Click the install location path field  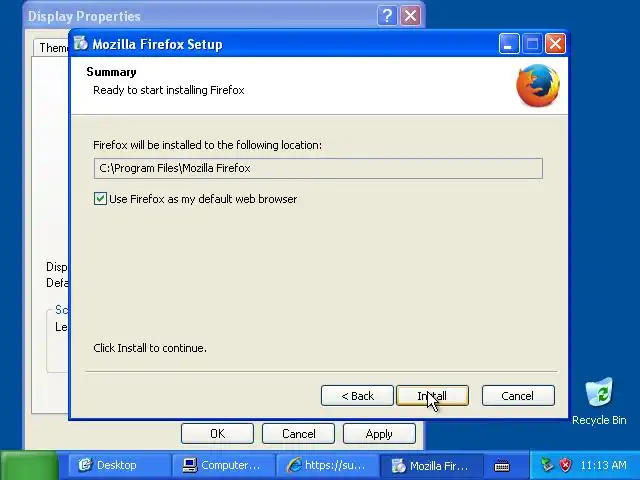(x=318, y=168)
